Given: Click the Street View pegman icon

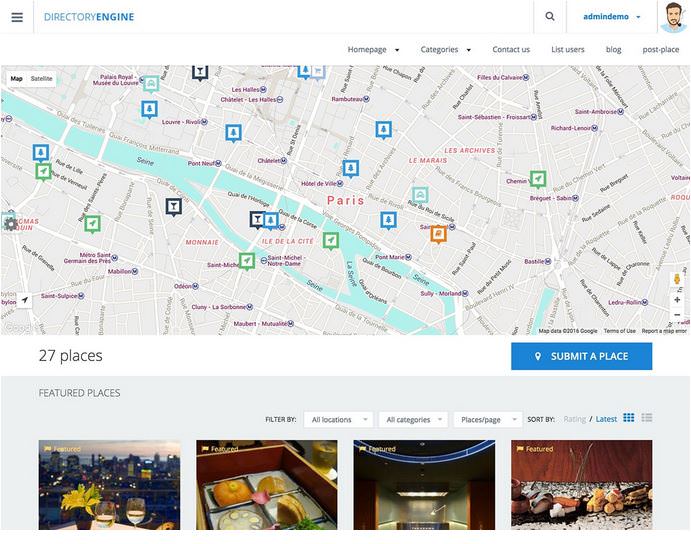Looking at the screenshot, I should 677,279.
